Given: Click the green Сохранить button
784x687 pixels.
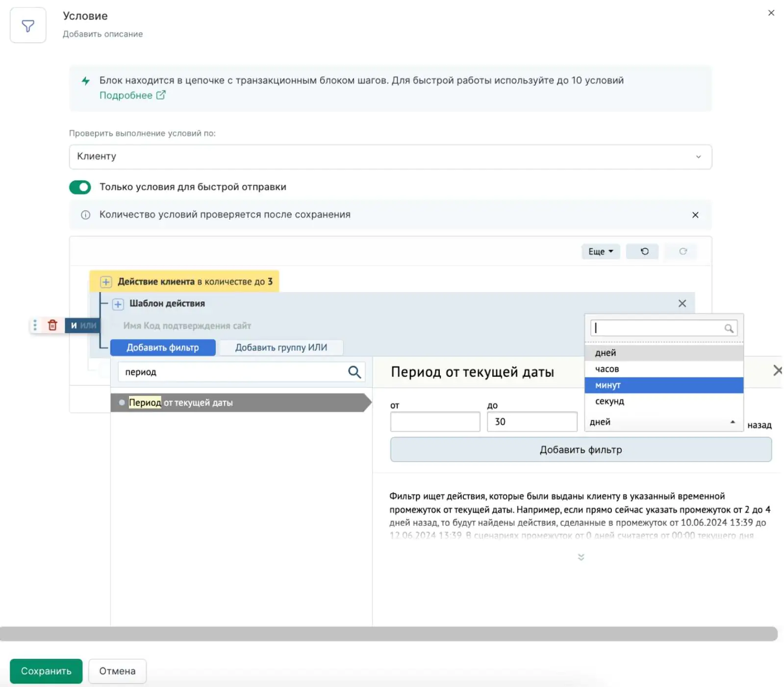Looking at the screenshot, I should 46,671.
